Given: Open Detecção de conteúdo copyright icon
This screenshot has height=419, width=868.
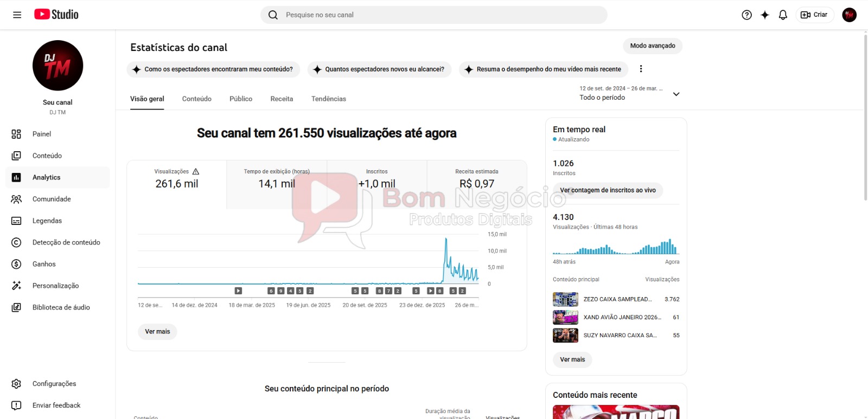Looking at the screenshot, I should point(16,242).
